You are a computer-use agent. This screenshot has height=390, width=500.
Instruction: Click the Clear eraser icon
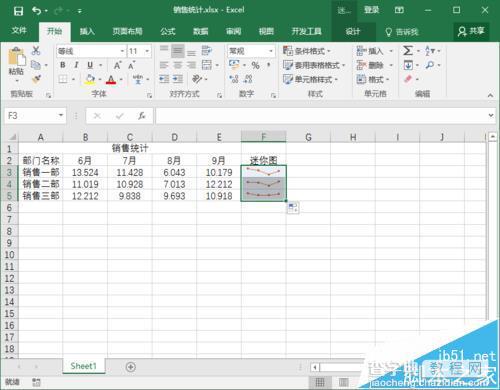coord(408,79)
